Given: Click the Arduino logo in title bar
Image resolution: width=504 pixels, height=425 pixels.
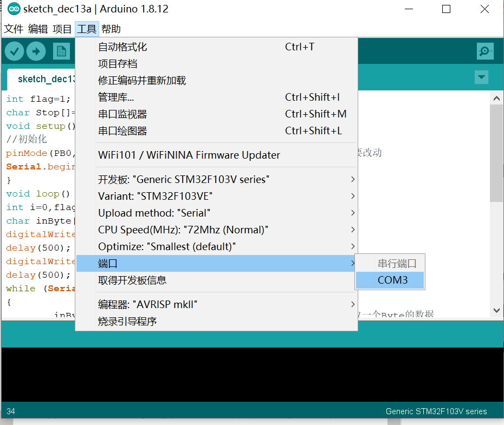Looking at the screenshot, I should pos(14,9).
